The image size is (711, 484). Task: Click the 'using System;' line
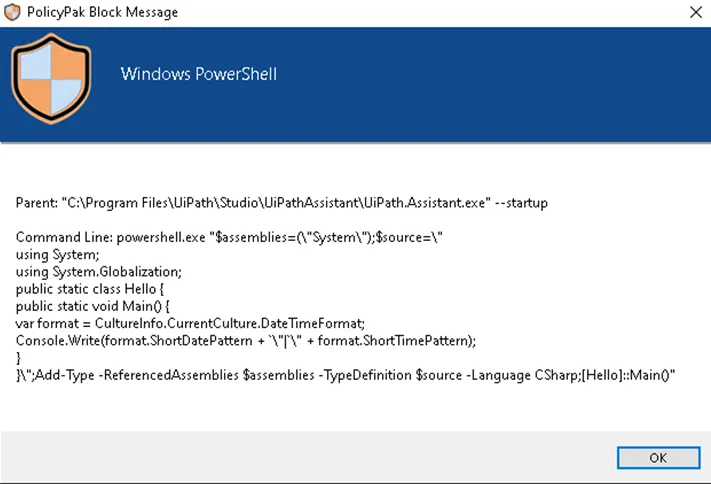tap(52, 254)
